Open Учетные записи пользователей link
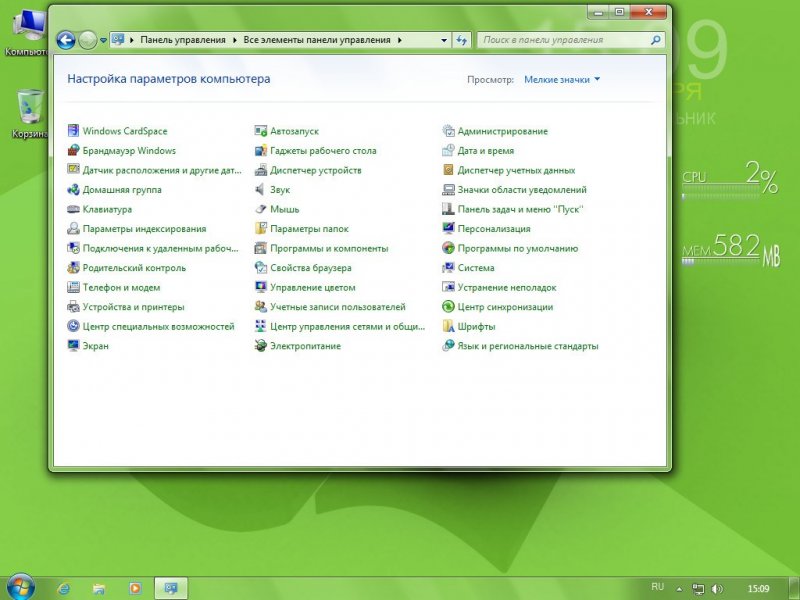The height and width of the screenshot is (600, 800). coord(338,307)
